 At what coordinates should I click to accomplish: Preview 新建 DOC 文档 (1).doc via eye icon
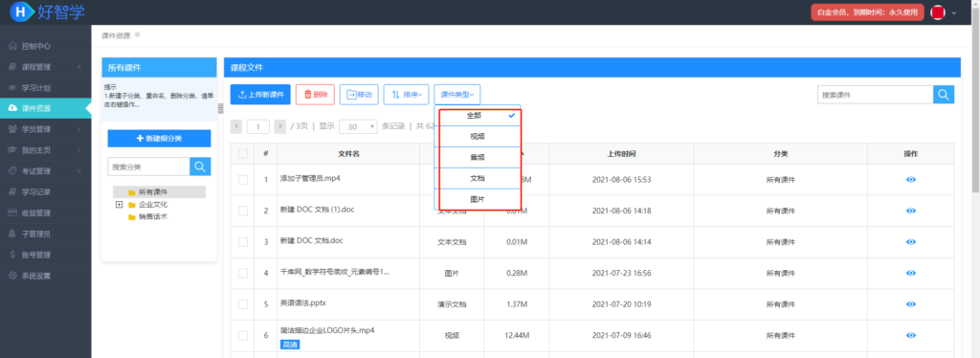pyautogui.click(x=911, y=211)
